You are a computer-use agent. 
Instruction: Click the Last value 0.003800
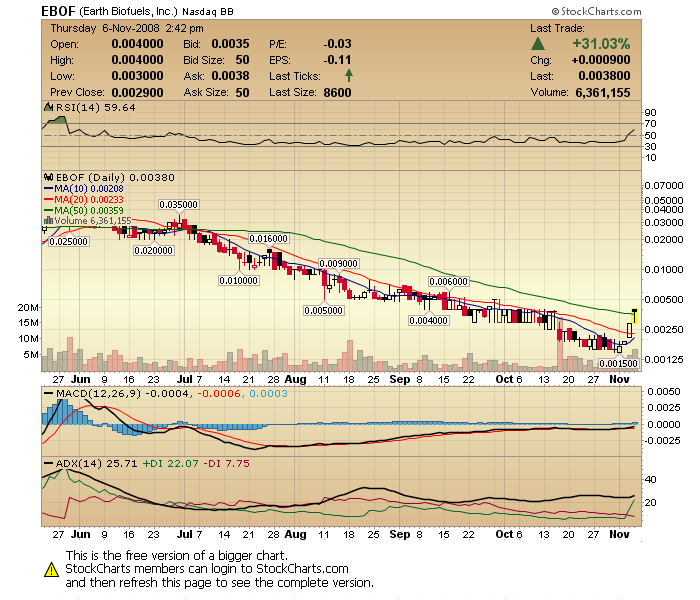(x=604, y=76)
